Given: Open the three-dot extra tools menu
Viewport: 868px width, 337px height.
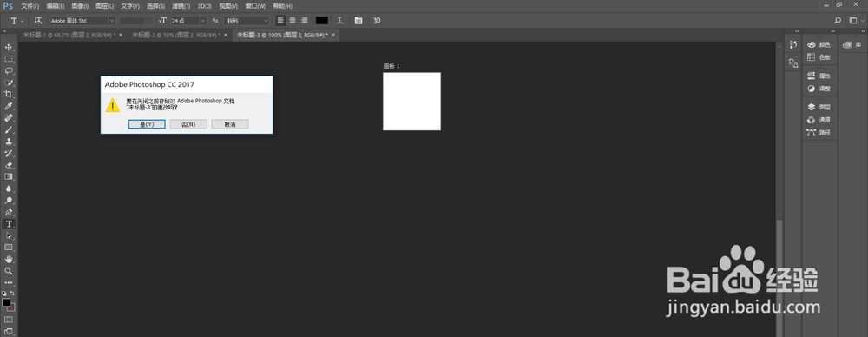Looking at the screenshot, I should 9,282.
